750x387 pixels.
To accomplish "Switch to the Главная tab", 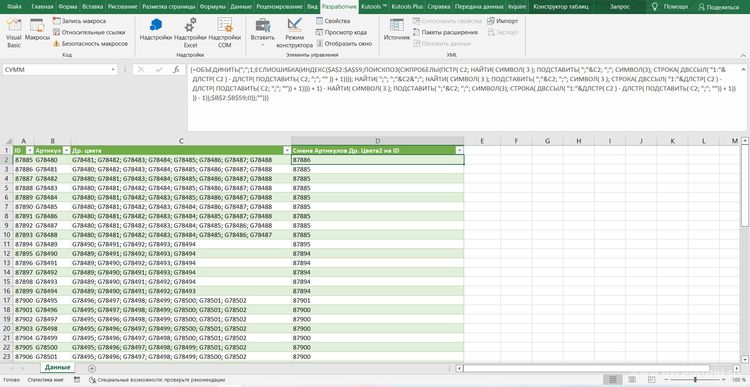I will tap(42, 7).
